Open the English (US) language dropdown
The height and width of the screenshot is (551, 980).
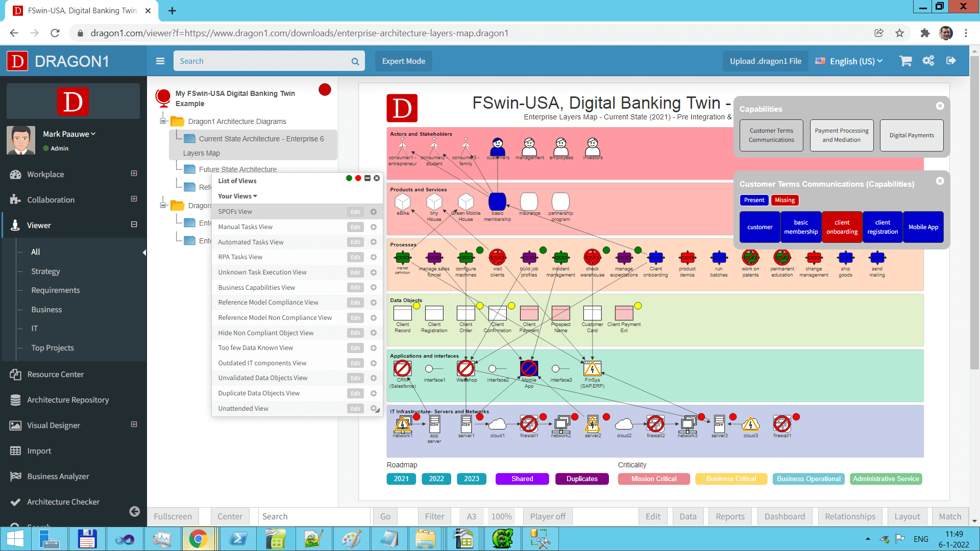[849, 61]
